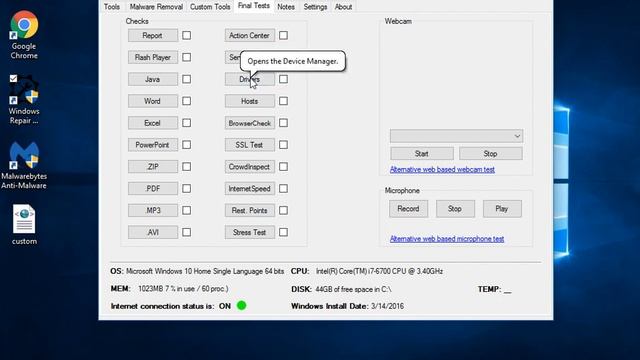Viewport: 640px width, 360px height.
Task: Tick the Drivers checkbox
Action: pyautogui.click(x=283, y=79)
